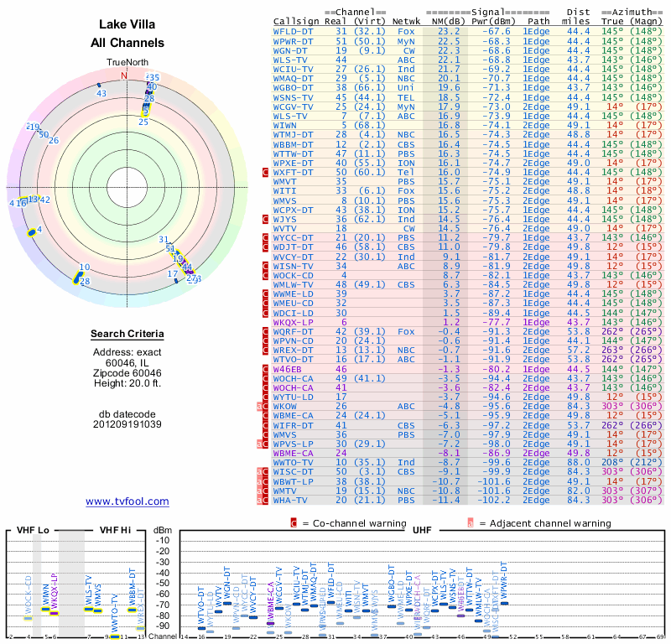The width and height of the screenshot is (671, 644).
Task: Select the channel 43 marker on radar plot
Action: (x=100, y=89)
